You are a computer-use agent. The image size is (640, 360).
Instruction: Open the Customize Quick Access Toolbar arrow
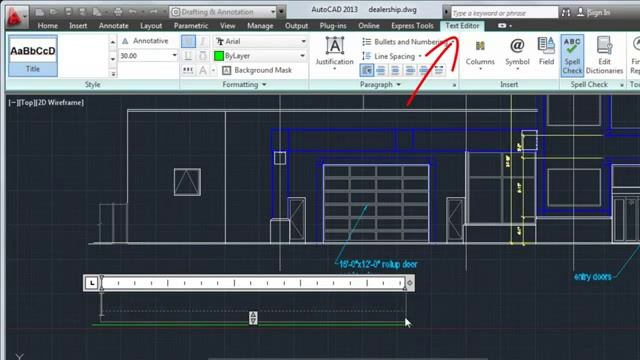point(281,12)
